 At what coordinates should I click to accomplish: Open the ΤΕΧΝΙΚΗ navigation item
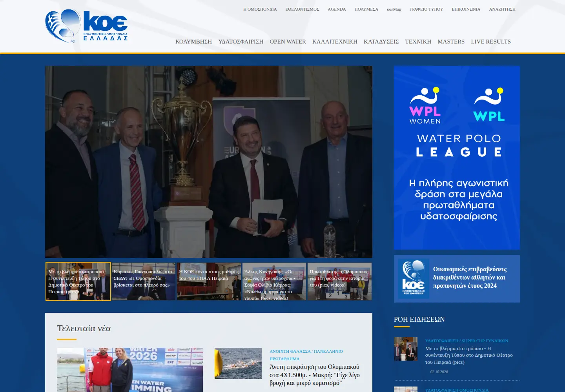click(x=418, y=42)
